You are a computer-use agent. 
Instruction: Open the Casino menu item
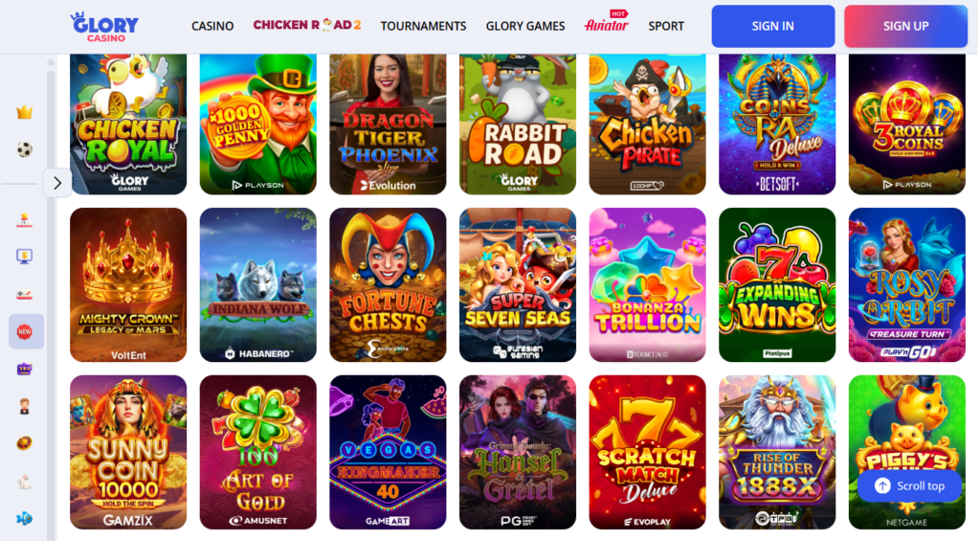tap(212, 26)
